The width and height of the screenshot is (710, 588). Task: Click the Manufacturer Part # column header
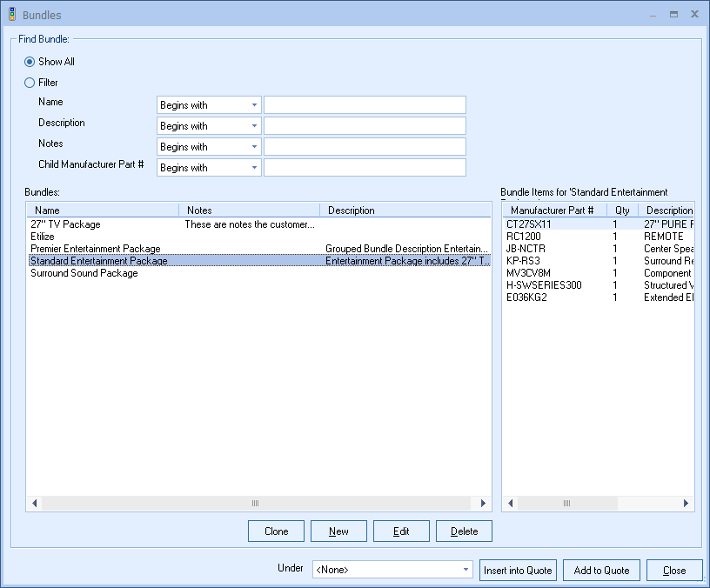553,210
